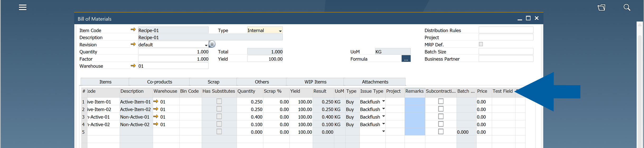Switch to the Attachments tab
The height and width of the screenshot is (148, 644).
pyautogui.click(x=375, y=82)
